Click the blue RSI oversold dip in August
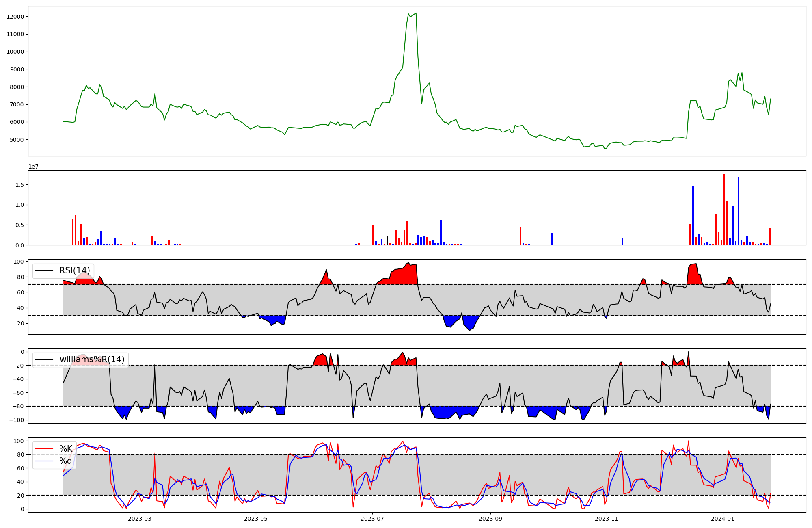Viewport: 812px width, 528px height. click(470, 322)
